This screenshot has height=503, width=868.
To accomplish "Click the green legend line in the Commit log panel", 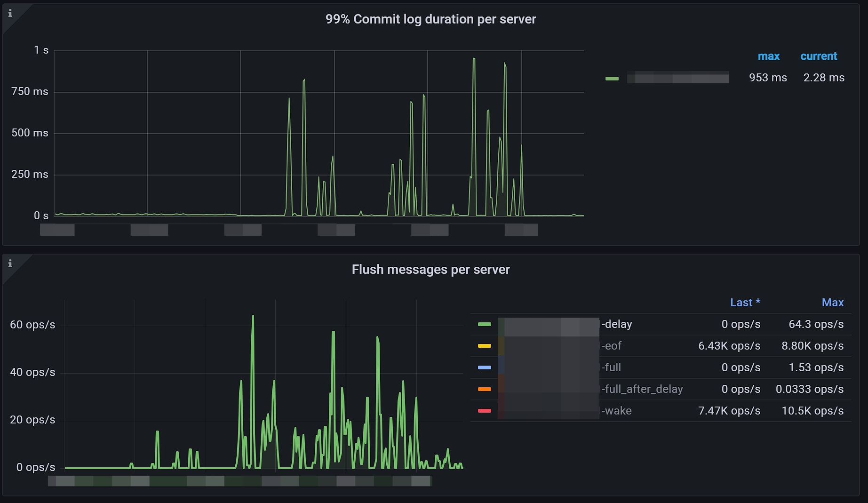I will [x=612, y=78].
